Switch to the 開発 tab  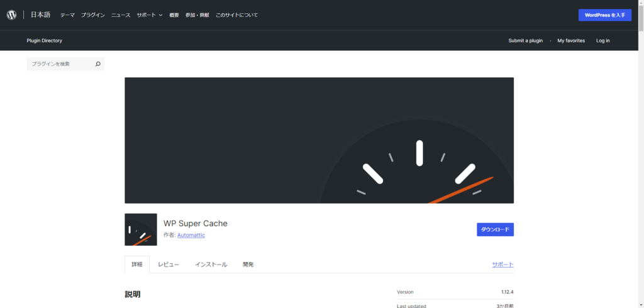pos(248,265)
